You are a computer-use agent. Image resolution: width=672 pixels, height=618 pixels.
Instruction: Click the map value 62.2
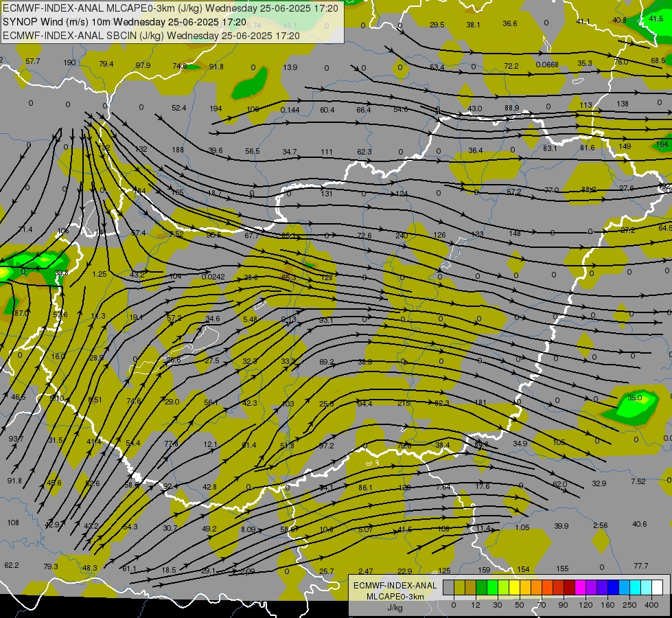coord(12,565)
